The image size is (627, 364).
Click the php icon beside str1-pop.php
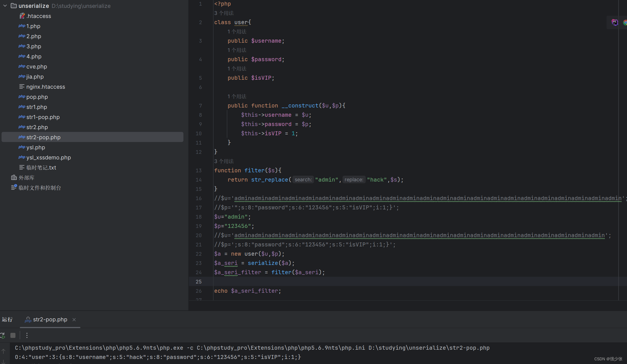click(x=22, y=117)
